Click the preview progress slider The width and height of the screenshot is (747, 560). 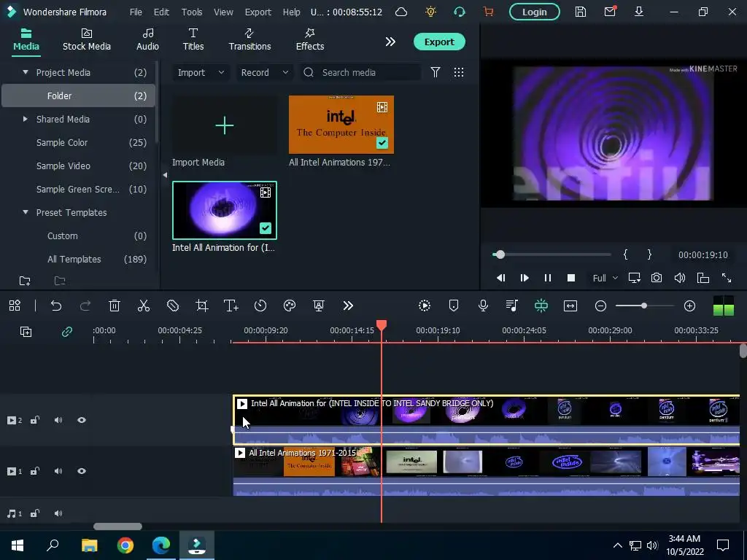(x=551, y=254)
